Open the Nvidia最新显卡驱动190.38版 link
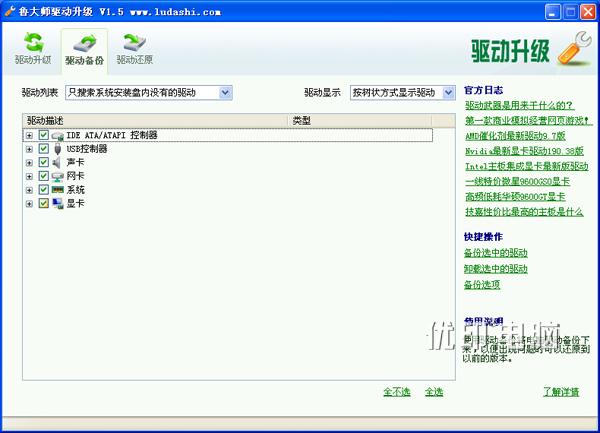The width and height of the screenshot is (600, 433). click(524, 151)
